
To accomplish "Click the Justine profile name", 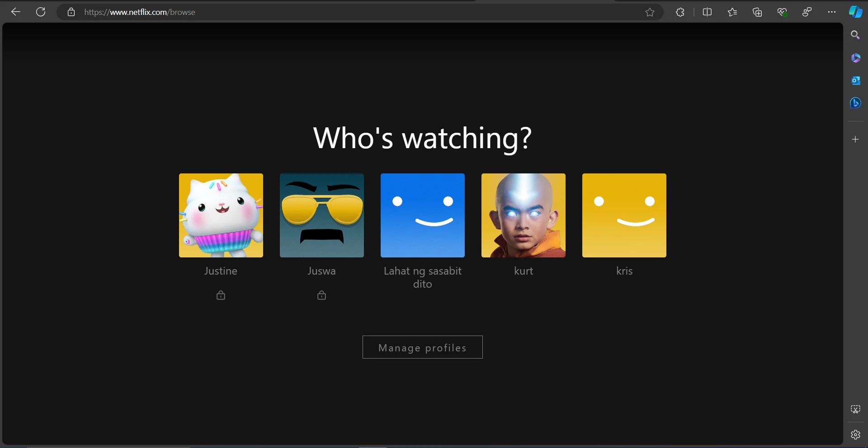I will tap(221, 271).
